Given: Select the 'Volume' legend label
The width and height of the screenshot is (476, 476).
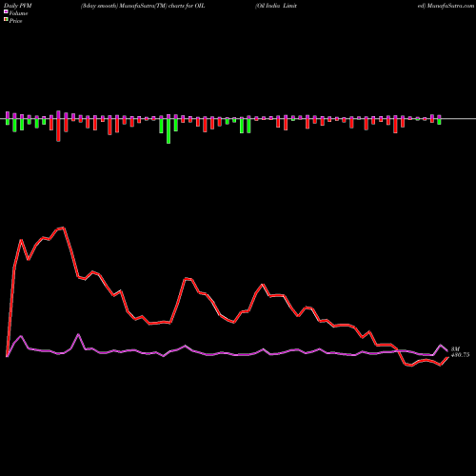Looking at the screenshot, I should click(x=18, y=13).
